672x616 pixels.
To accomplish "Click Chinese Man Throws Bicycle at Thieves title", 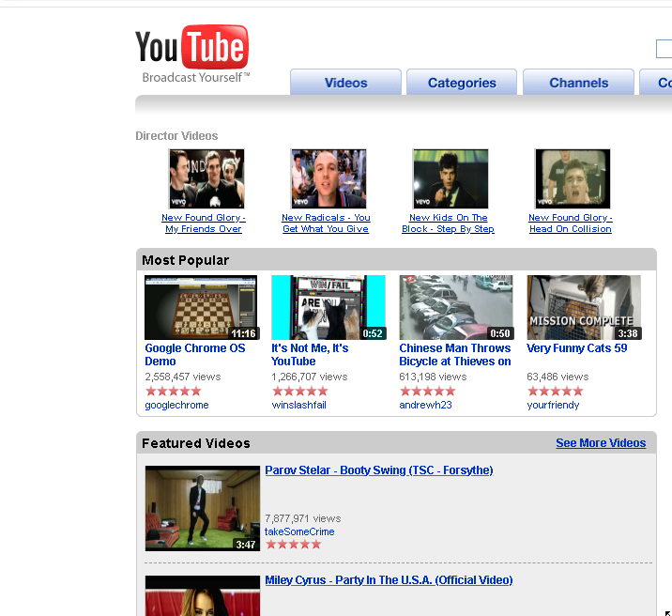I will pos(455,355).
